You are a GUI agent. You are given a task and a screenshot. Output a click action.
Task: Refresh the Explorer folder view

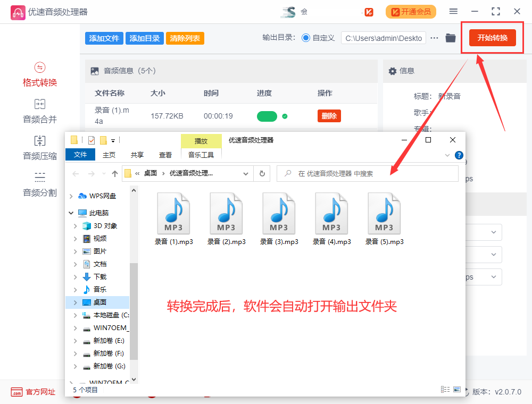(x=262, y=173)
